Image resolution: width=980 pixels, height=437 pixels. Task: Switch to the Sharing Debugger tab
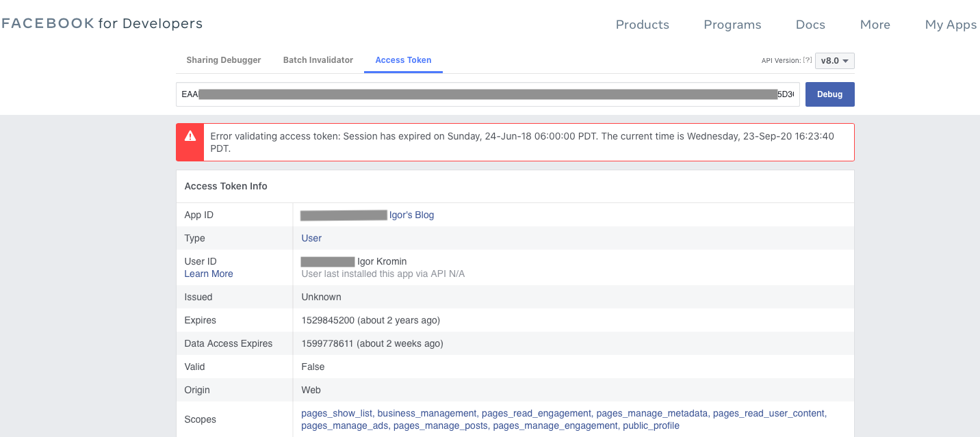click(224, 60)
